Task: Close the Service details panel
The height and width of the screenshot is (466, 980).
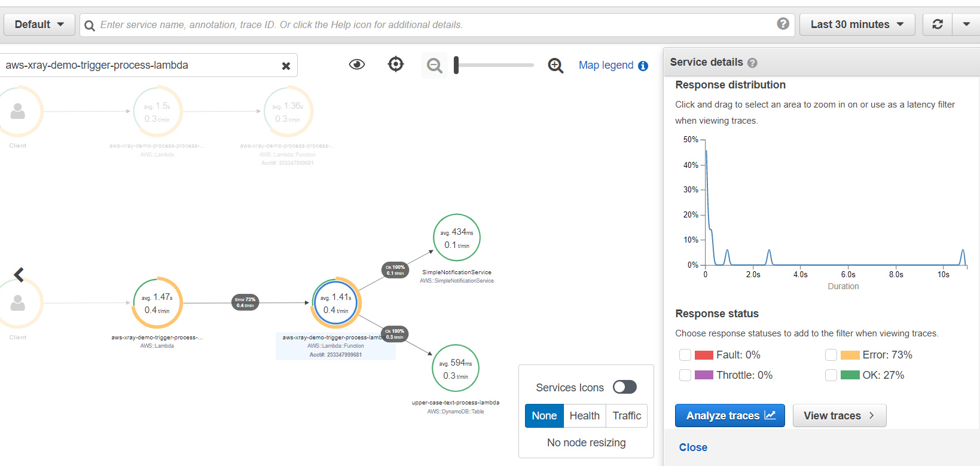Action: coord(693,447)
